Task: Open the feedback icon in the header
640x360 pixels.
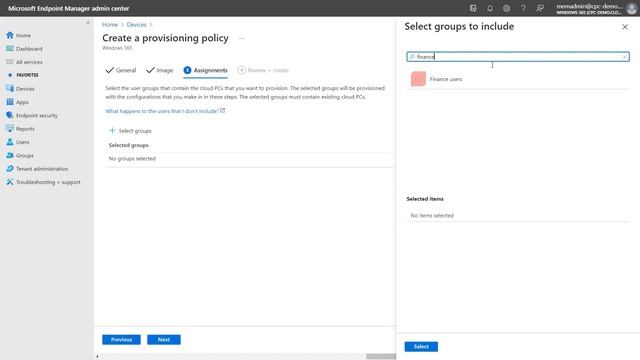Action: [x=540, y=8]
